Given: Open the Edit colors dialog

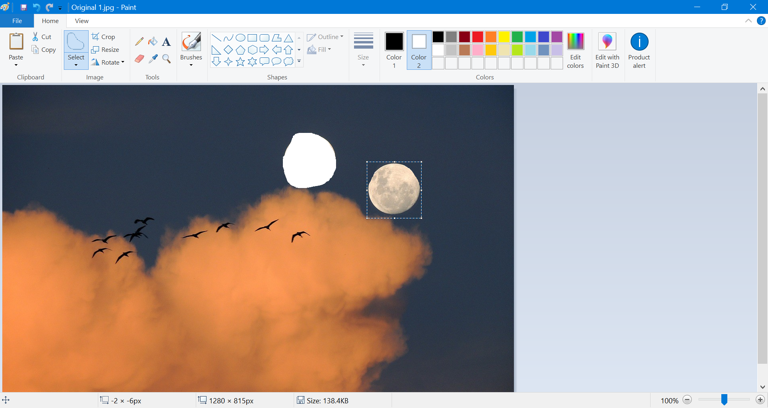Looking at the screenshot, I should (575, 49).
